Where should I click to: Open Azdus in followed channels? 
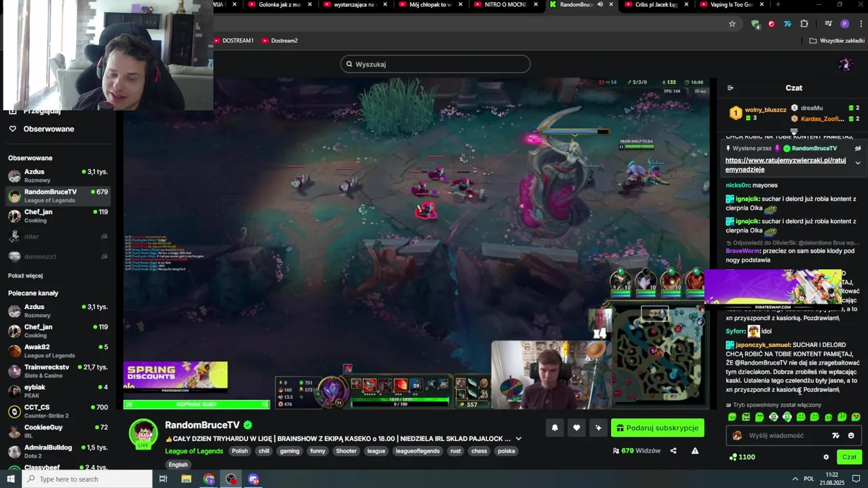(58, 176)
